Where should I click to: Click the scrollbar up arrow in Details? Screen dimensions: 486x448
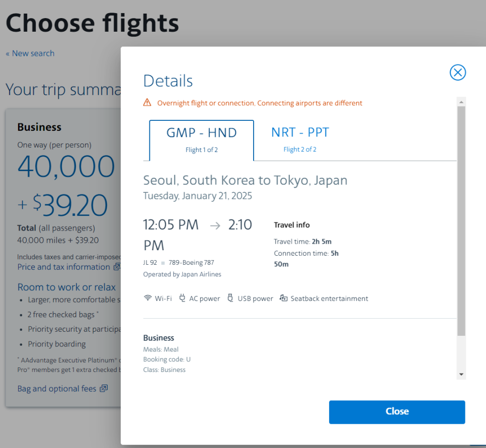pos(461,102)
